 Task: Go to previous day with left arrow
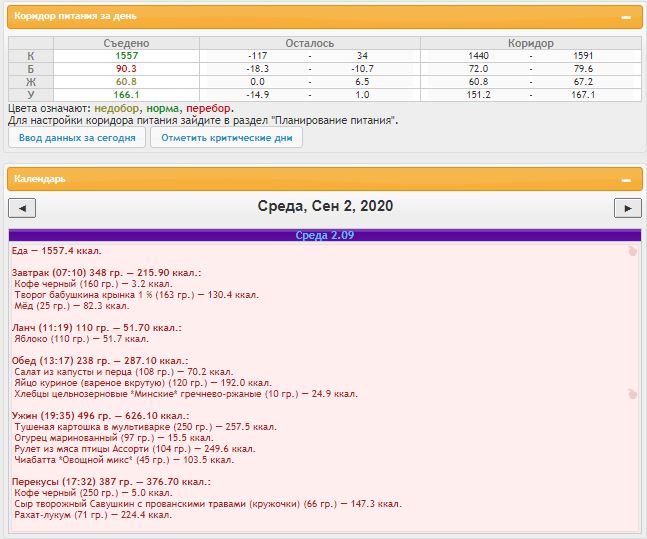22,208
